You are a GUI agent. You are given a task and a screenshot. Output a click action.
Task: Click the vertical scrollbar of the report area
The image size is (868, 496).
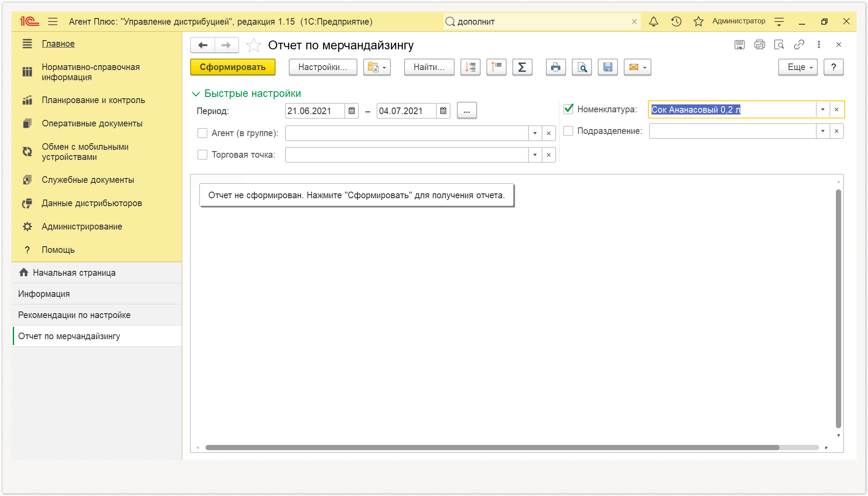tap(839, 308)
